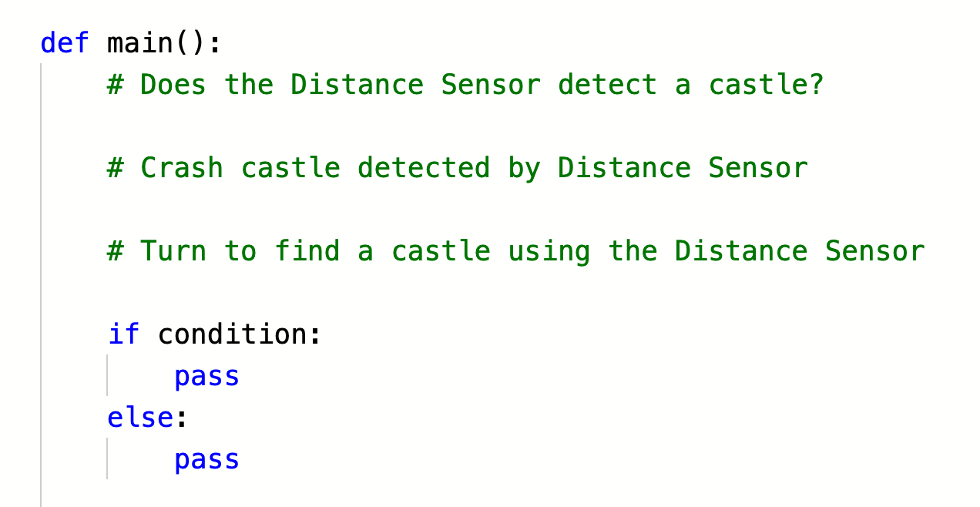Screen dimensions: 980x507
Task: Click the 'condition' placeholder text
Action: pos(231,334)
